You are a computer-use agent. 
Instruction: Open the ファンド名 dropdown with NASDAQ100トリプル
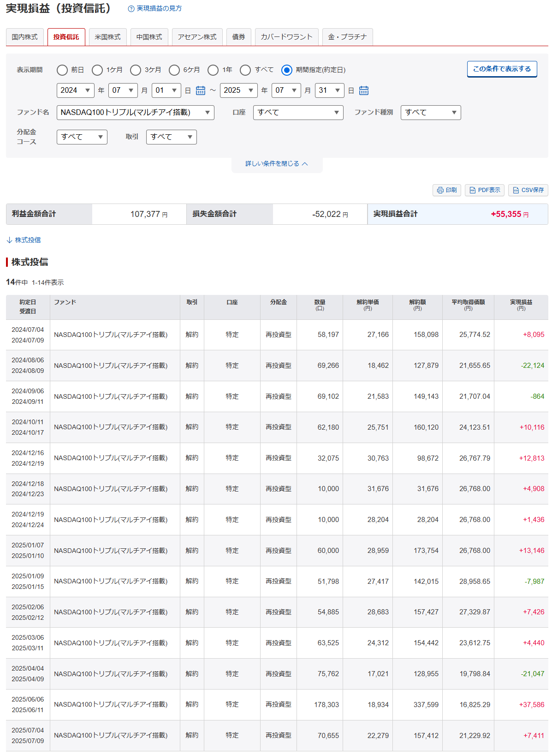point(136,113)
